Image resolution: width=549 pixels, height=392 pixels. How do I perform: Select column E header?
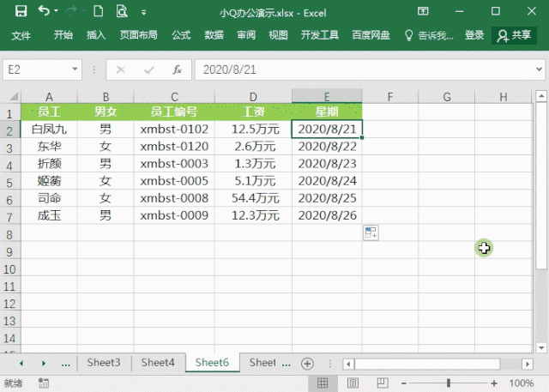pyautogui.click(x=327, y=96)
